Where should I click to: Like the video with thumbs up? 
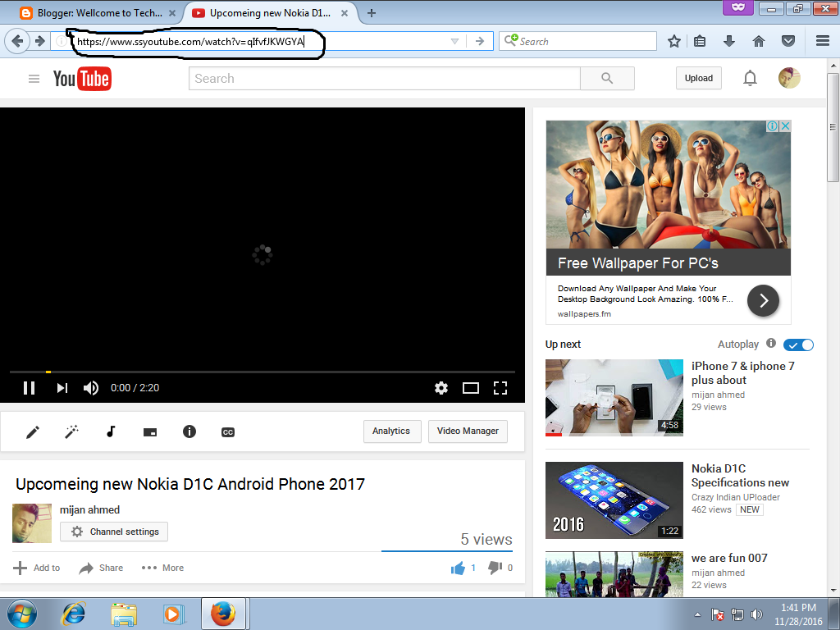[458, 568]
